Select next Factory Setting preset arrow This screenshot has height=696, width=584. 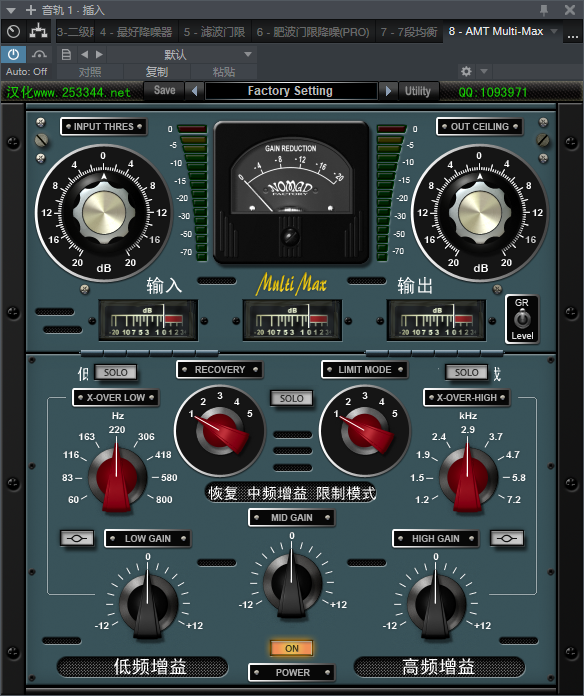pyautogui.click(x=388, y=91)
